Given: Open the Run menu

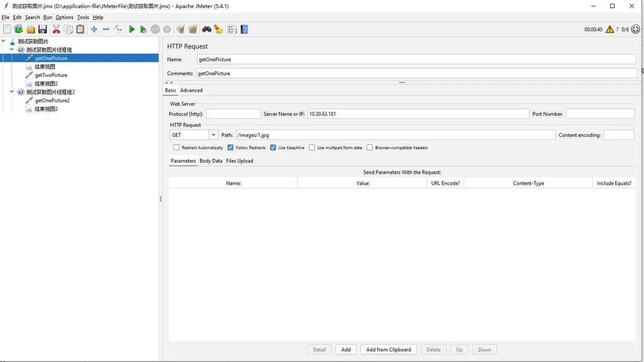Looking at the screenshot, I should click(x=48, y=18).
